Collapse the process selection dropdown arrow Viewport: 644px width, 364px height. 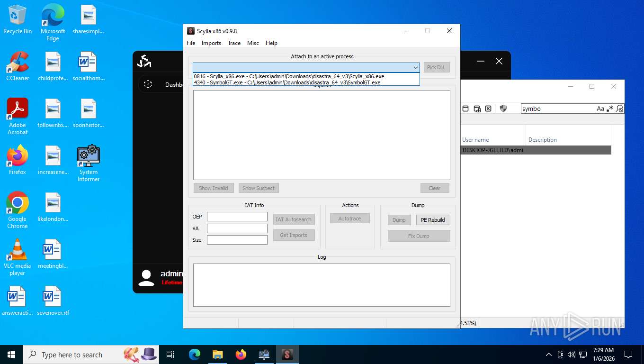pos(415,68)
